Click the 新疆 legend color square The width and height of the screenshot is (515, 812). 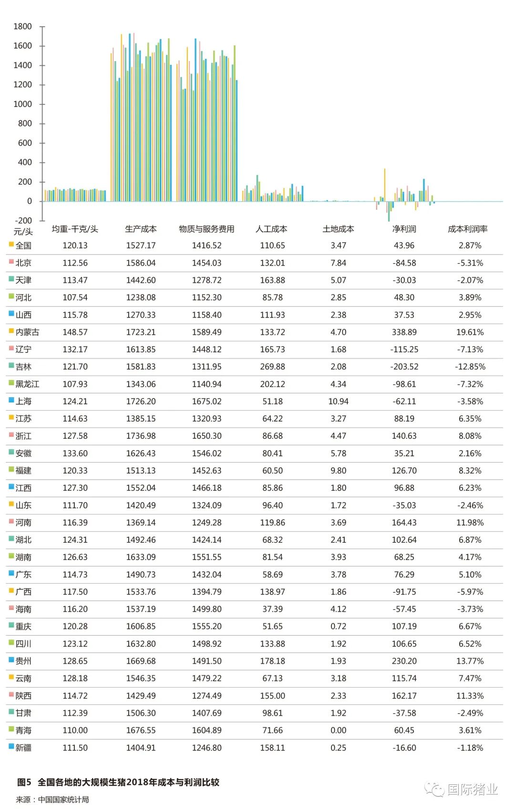11,747
